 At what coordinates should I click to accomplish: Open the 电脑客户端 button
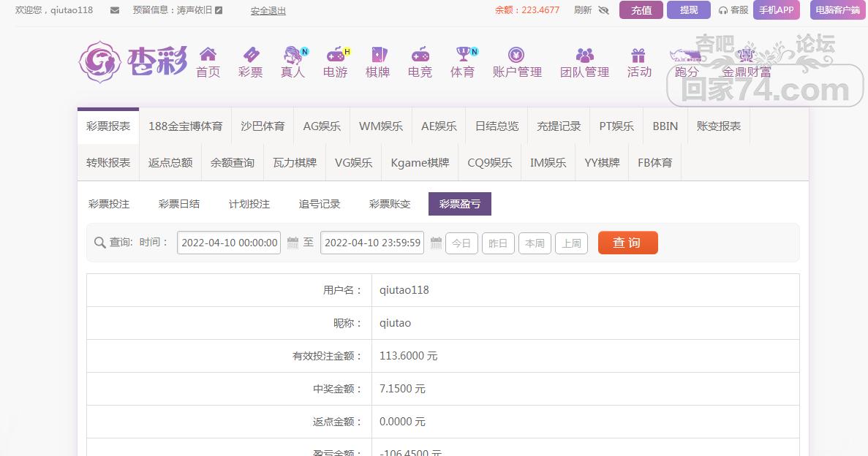point(837,10)
